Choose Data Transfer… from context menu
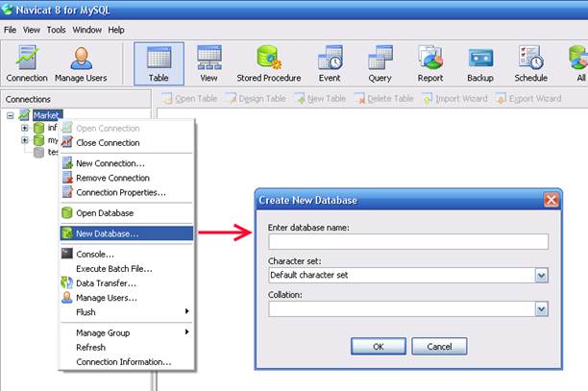Viewport: 588px width, 391px height. click(127, 283)
